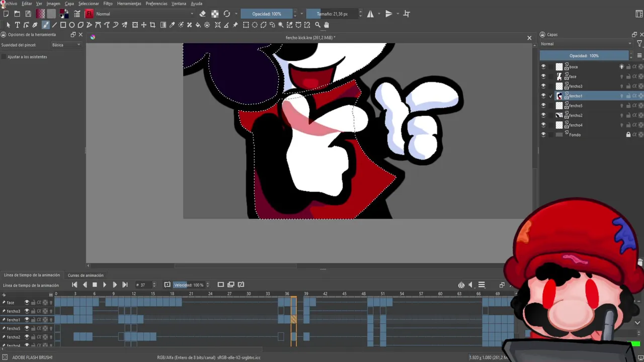Select the Text tool

(x=17, y=25)
